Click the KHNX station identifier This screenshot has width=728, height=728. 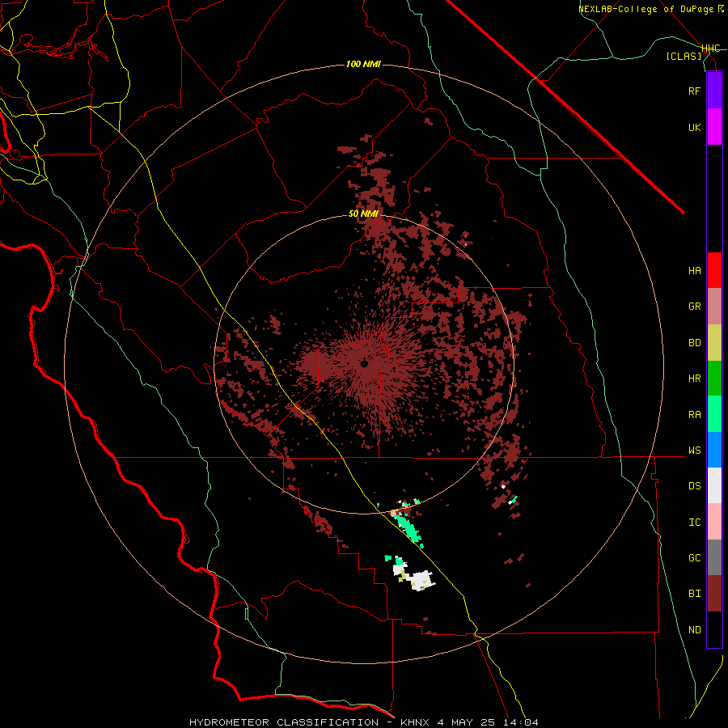tap(415, 722)
